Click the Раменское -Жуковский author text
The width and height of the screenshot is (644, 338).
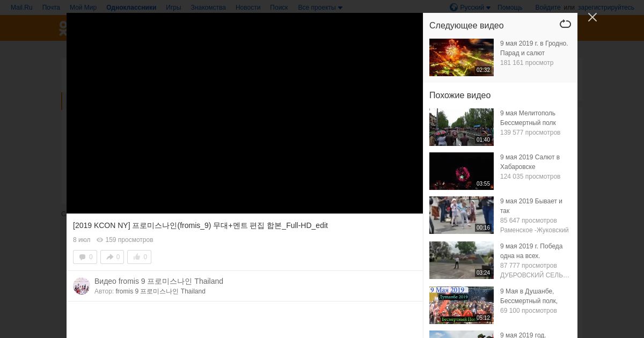point(535,230)
